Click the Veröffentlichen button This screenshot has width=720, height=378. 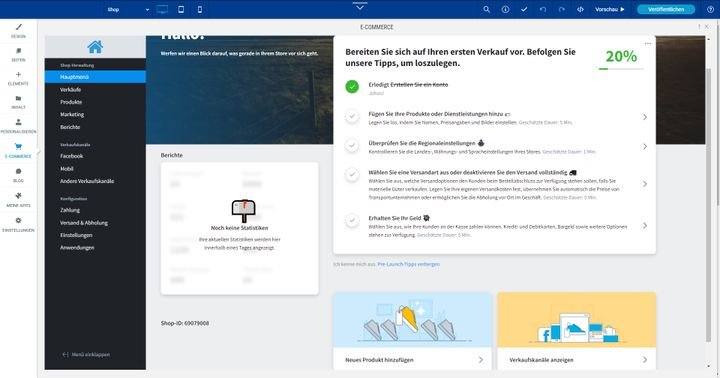click(666, 9)
